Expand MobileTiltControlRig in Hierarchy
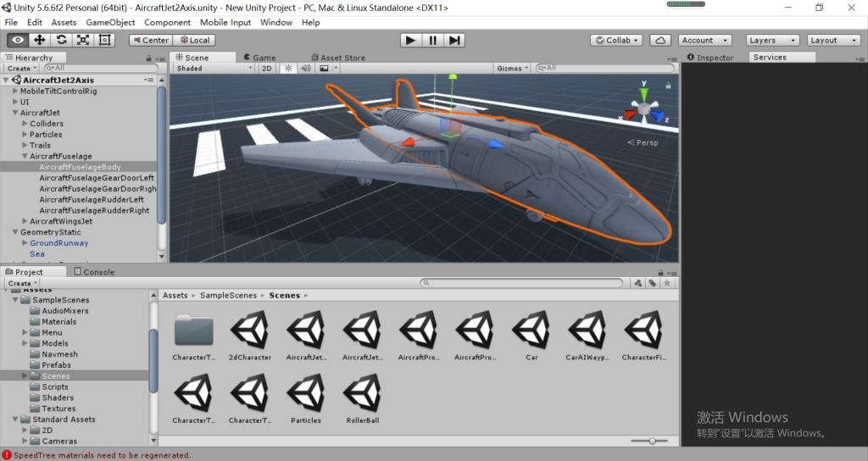 [15, 91]
